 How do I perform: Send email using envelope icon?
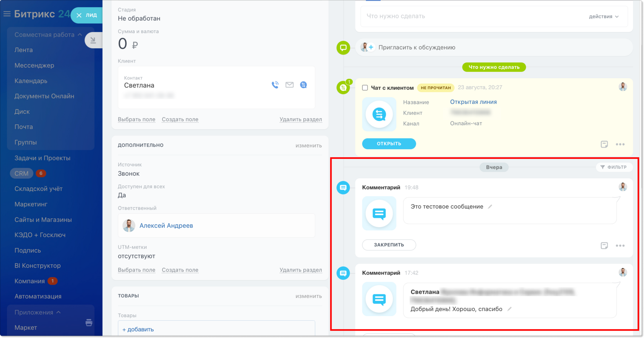coord(289,85)
